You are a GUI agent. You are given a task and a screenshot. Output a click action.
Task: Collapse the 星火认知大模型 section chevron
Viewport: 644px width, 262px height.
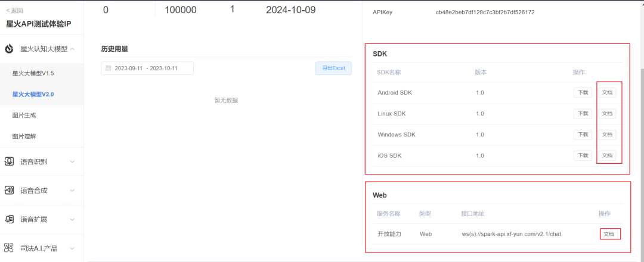[72, 49]
